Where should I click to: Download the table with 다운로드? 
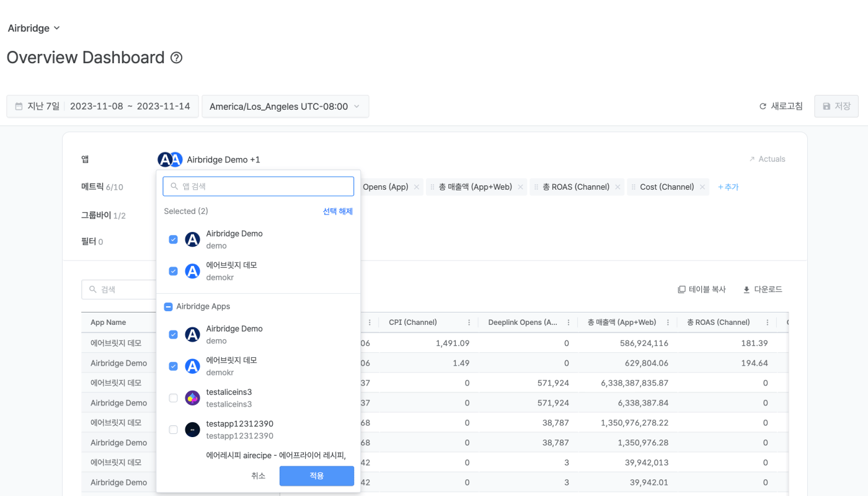pyautogui.click(x=763, y=290)
